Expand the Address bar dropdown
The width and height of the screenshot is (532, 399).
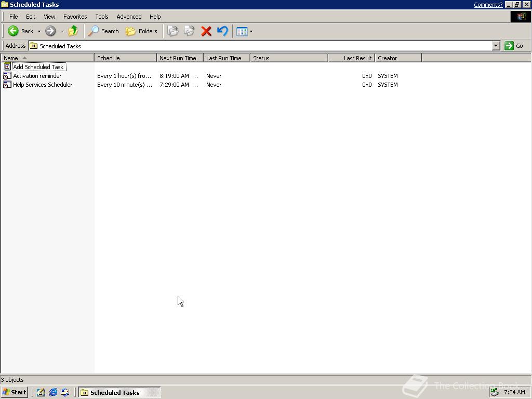496,46
